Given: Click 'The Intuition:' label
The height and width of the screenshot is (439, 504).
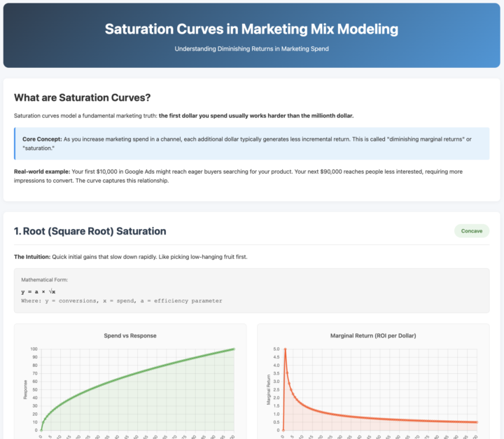Looking at the screenshot, I should point(32,257).
